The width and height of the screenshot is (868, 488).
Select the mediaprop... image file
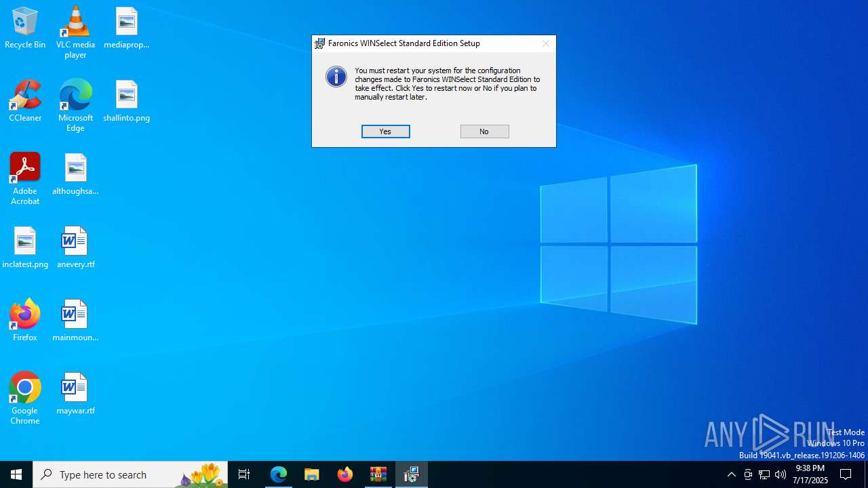(x=127, y=28)
